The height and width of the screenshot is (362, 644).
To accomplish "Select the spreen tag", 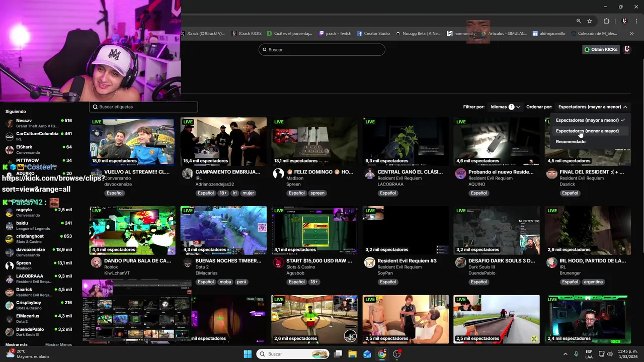I will click(x=317, y=193).
